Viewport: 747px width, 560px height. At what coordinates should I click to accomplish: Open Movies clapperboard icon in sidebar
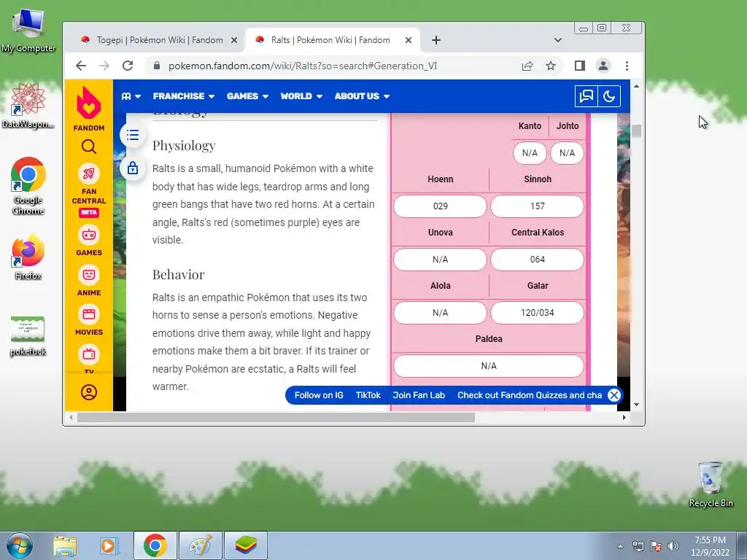coord(88,314)
